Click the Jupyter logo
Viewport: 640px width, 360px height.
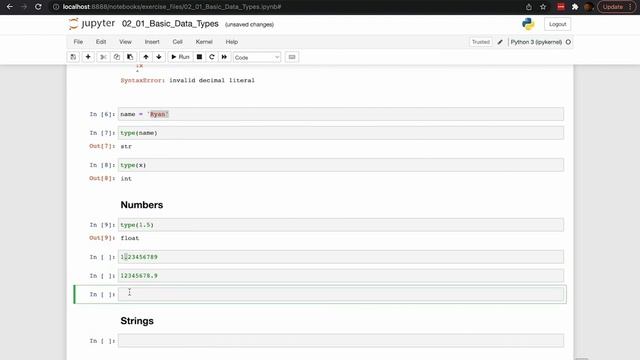click(x=92, y=24)
